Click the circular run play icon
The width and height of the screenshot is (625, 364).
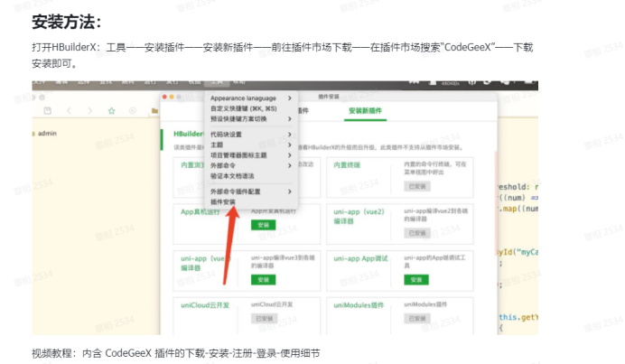click(133, 111)
